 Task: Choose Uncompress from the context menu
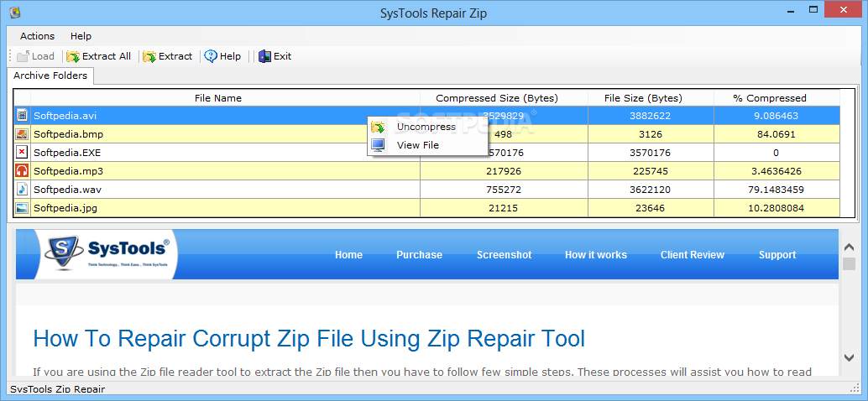pos(426,127)
